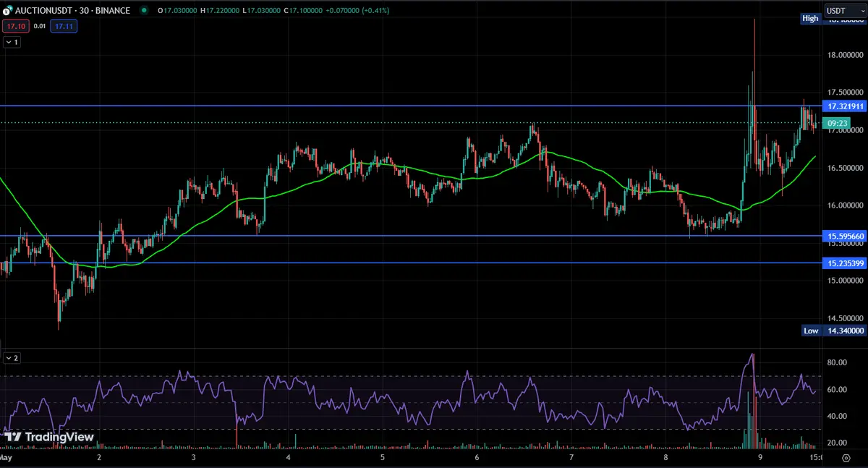Click the AUCTIONUSDT symbol logo icon
The image size is (868, 468).
pyautogui.click(x=8, y=11)
